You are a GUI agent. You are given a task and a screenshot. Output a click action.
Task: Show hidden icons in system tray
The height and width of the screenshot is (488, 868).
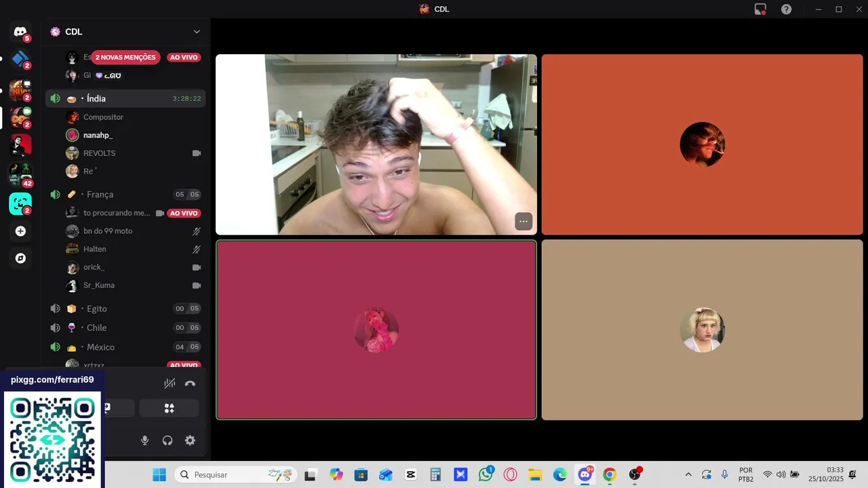pos(688,474)
